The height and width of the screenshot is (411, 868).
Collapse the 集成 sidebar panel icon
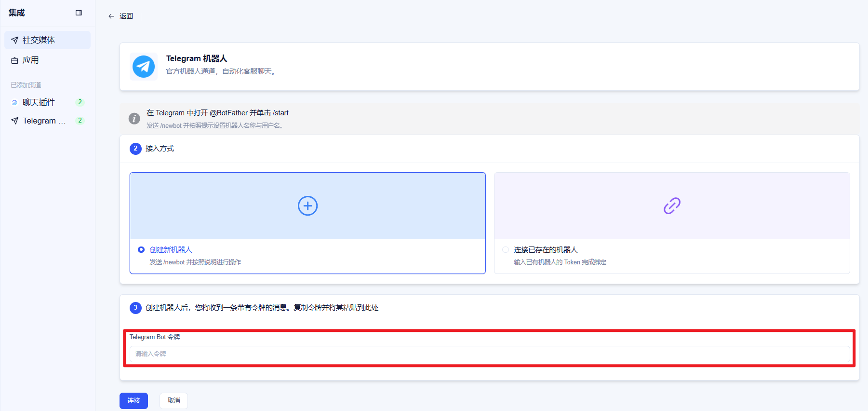tap(79, 13)
